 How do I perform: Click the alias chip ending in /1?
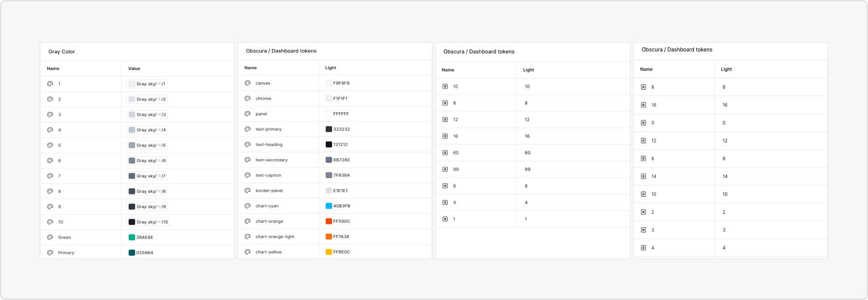click(147, 84)
